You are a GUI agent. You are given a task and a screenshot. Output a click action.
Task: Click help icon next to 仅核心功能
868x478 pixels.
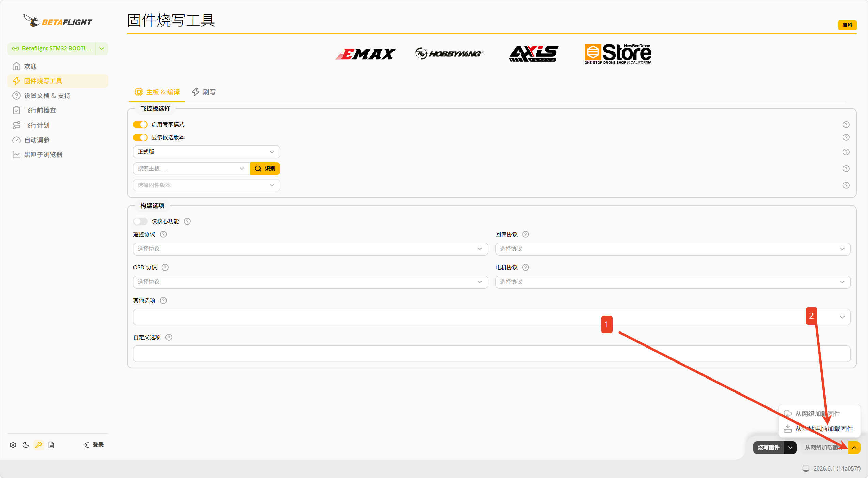(187, 221)
